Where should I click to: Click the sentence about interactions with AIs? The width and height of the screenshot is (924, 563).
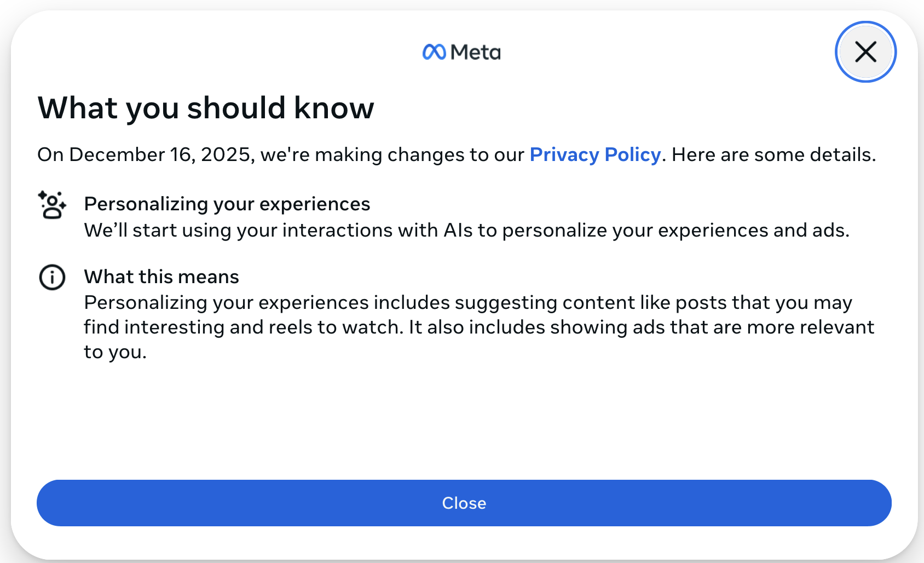pyautogui.click(x=466, y=230)
